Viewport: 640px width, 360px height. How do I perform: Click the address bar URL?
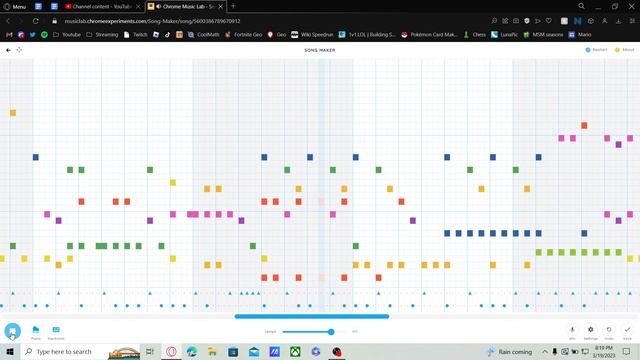[152, 21]
